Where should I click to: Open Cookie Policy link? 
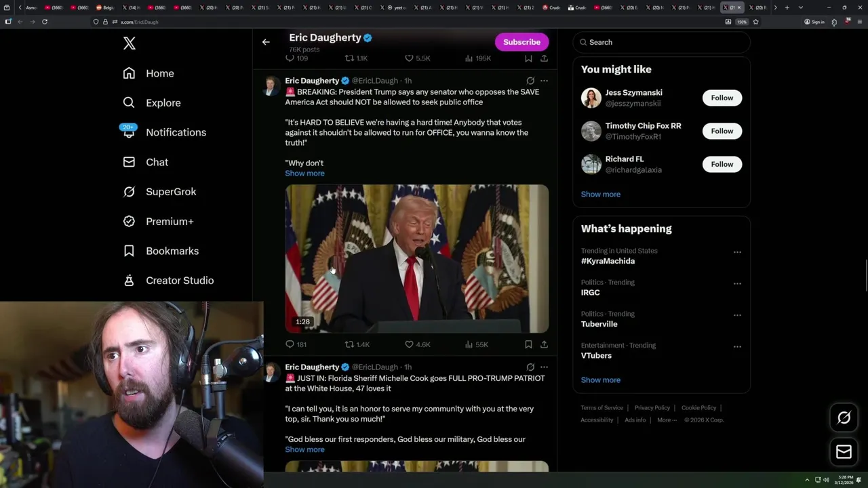tap(698, 407)
